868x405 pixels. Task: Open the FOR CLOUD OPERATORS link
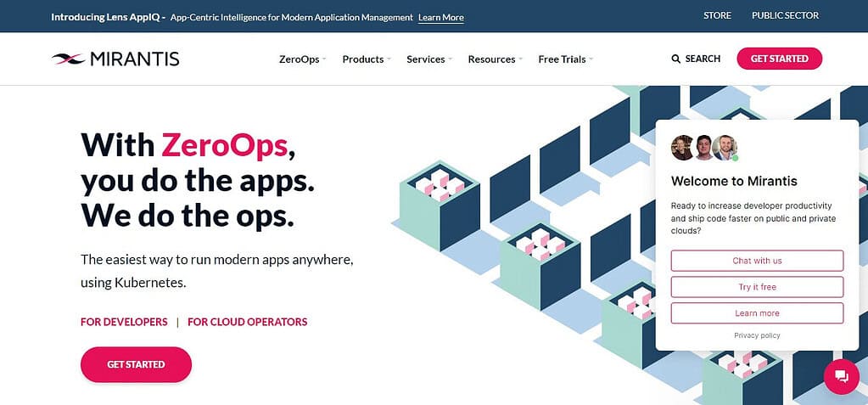click(248, 322)
